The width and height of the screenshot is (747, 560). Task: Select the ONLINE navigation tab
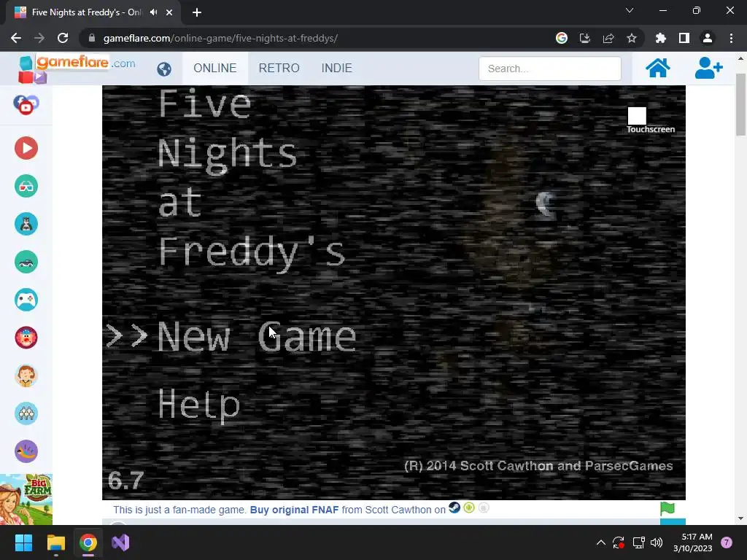tap(215, 68)
